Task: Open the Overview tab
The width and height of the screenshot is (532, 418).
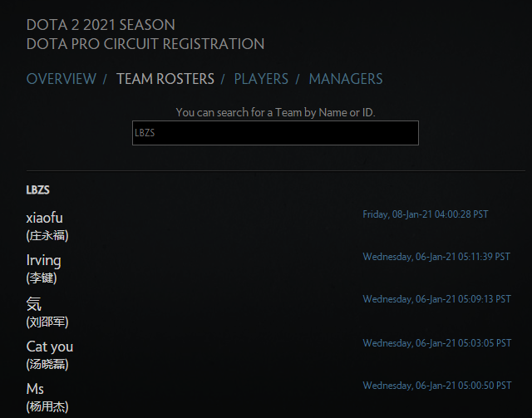Action: (x=62, y=79)
